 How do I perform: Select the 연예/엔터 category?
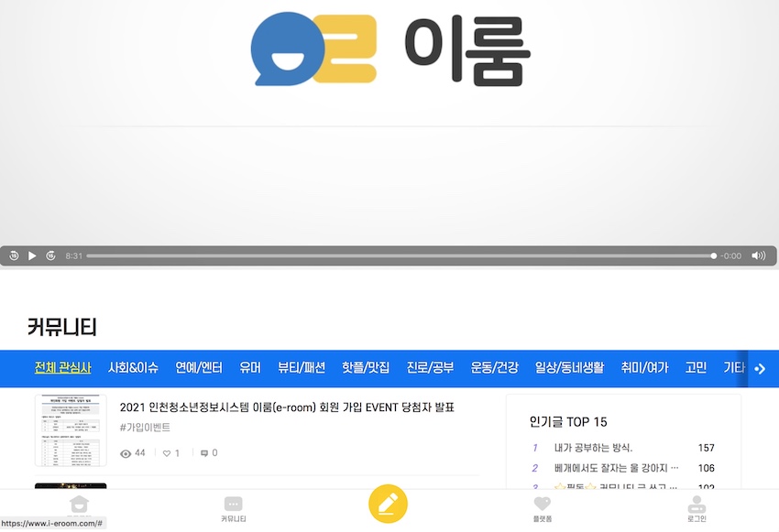click(199, 368)
